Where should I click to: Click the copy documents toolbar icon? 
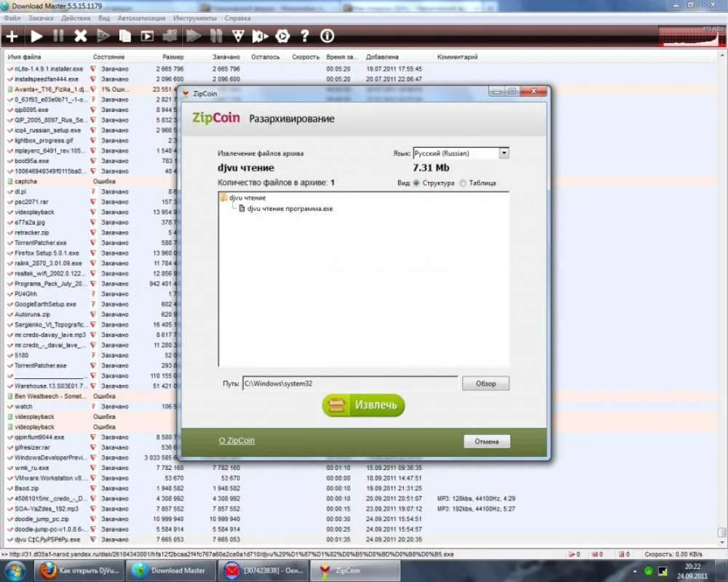point(124,36)
